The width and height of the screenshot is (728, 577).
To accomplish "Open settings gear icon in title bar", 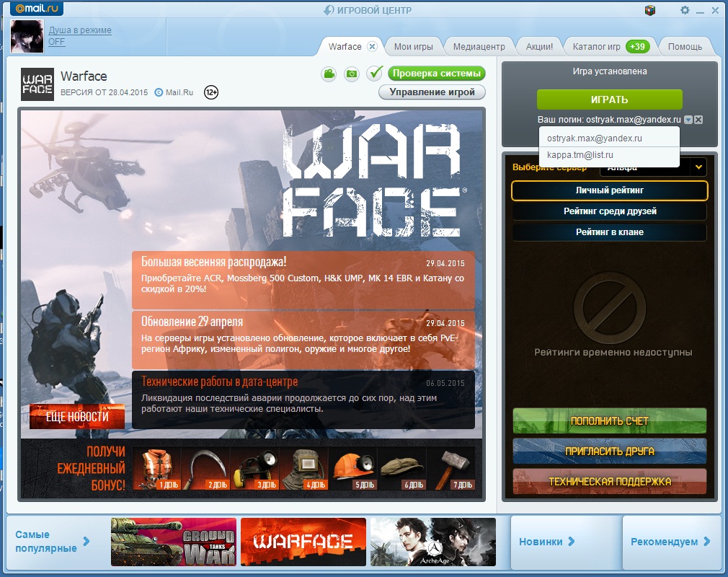I will (x=685, y=10).
